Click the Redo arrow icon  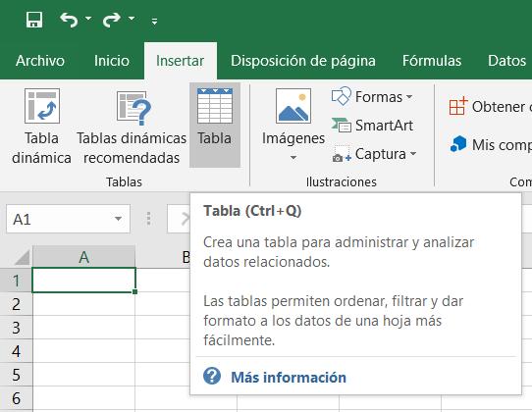coord(112,20)
